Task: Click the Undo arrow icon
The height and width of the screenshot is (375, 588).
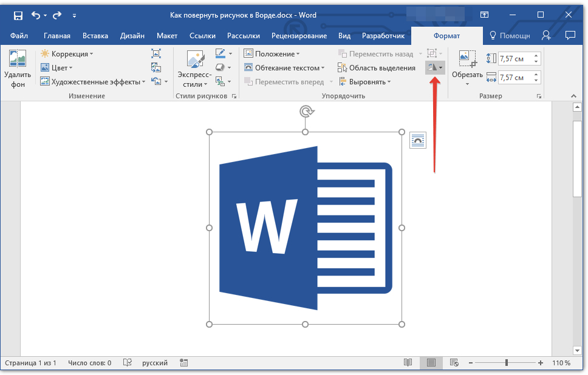Action: coord(36,15)
